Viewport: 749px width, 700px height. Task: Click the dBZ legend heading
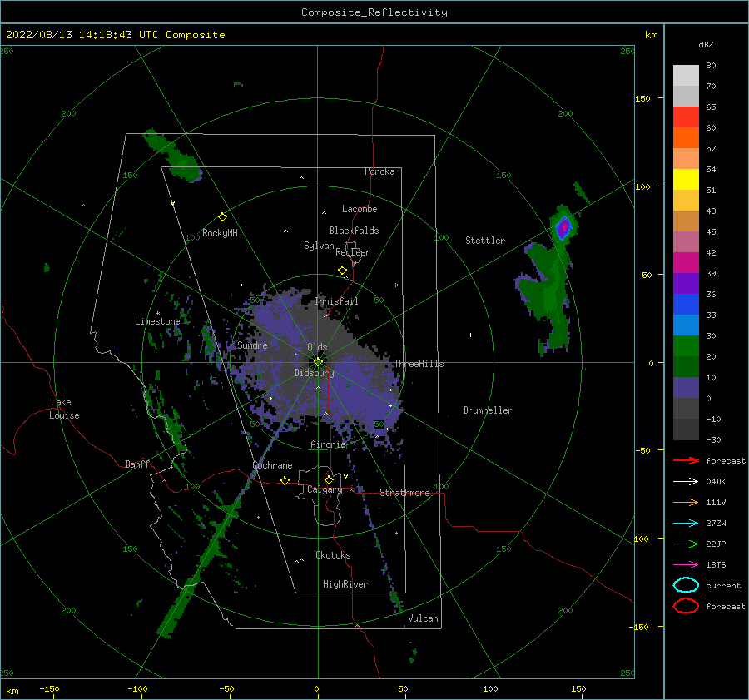pyautogui.click(x=706, y=44)
